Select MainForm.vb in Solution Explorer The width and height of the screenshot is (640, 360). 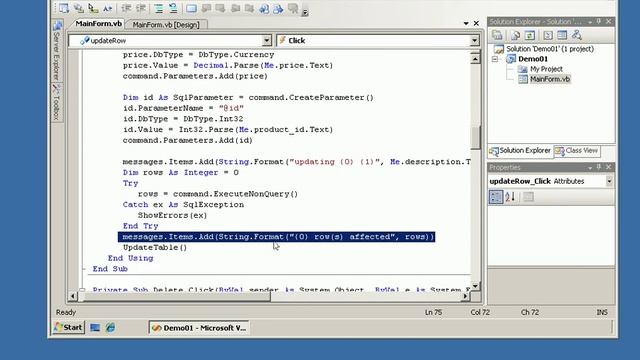[549, 79]
